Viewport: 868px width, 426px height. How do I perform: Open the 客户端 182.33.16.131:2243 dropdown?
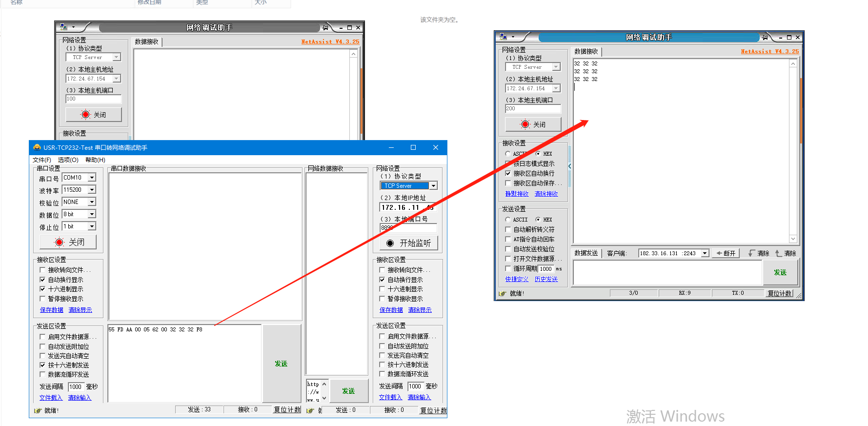pos(705,253)
